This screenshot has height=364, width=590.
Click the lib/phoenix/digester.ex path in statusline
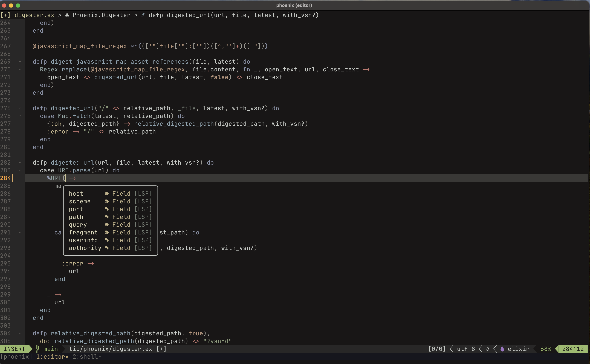pos(110,349)
